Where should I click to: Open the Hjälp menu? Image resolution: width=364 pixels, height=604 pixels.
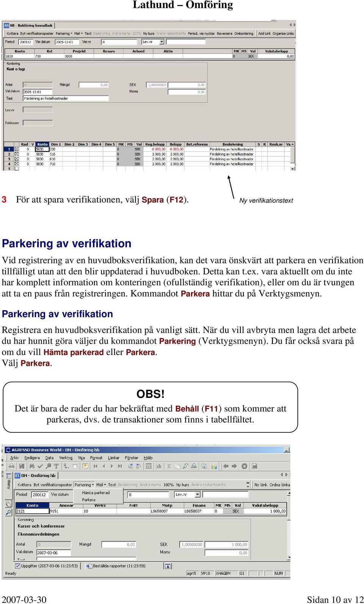[x=148, y=457]
